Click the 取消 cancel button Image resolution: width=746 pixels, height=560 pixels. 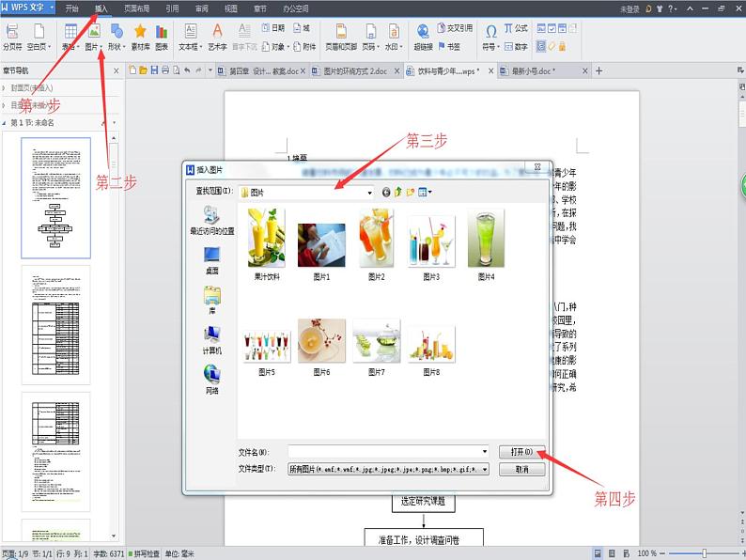pos(521,469)
